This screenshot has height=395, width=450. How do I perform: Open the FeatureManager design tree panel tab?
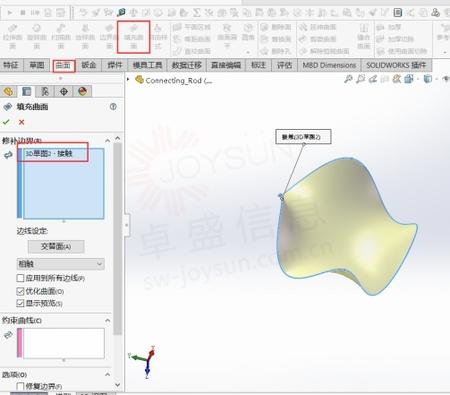[x=8, y=91]
